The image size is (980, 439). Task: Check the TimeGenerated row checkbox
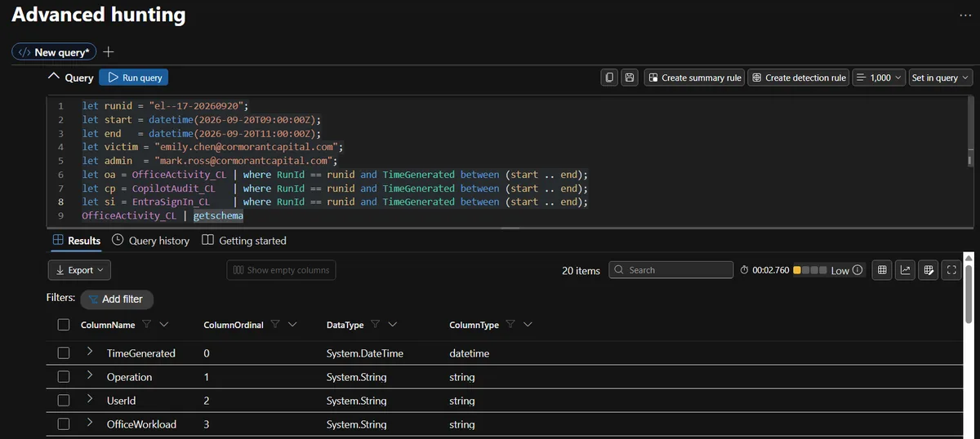point(64,353)
